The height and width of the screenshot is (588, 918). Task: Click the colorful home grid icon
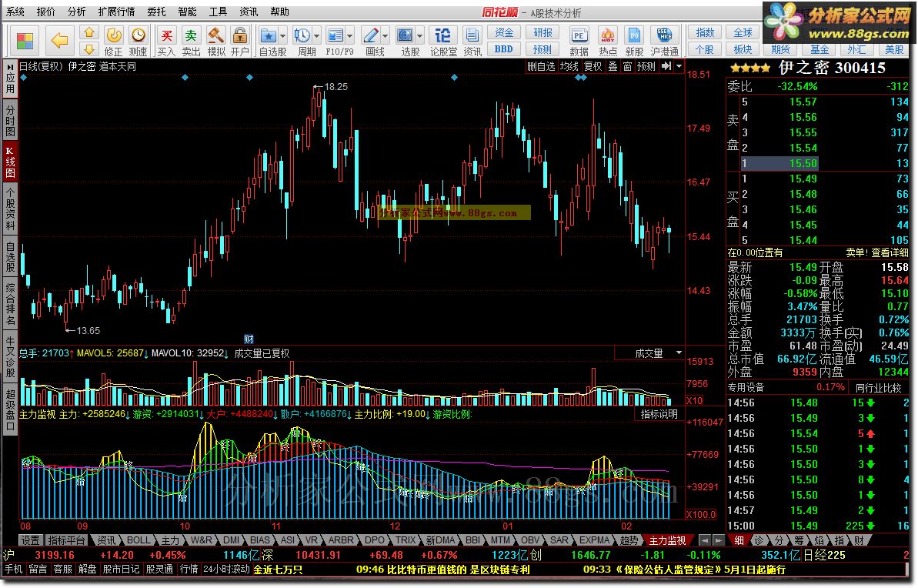point(25,41)
